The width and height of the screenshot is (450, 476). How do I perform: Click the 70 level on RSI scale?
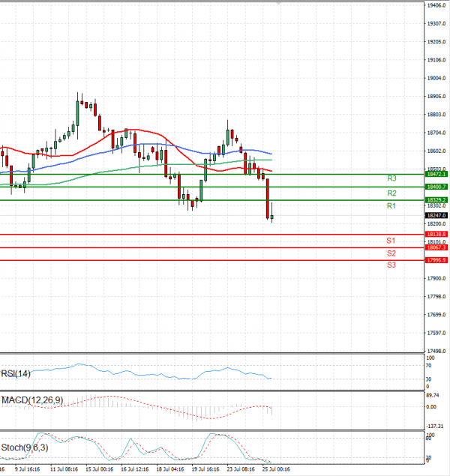click(x=428, y=366)
